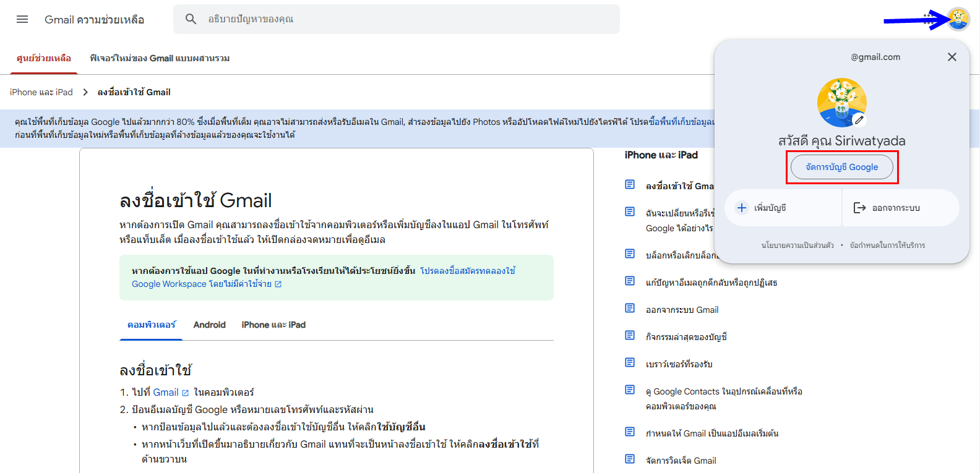This screenshot has height=473, width=980.
Task: Open ดู Google Contacts help article
Action: [x=724, y=399]
